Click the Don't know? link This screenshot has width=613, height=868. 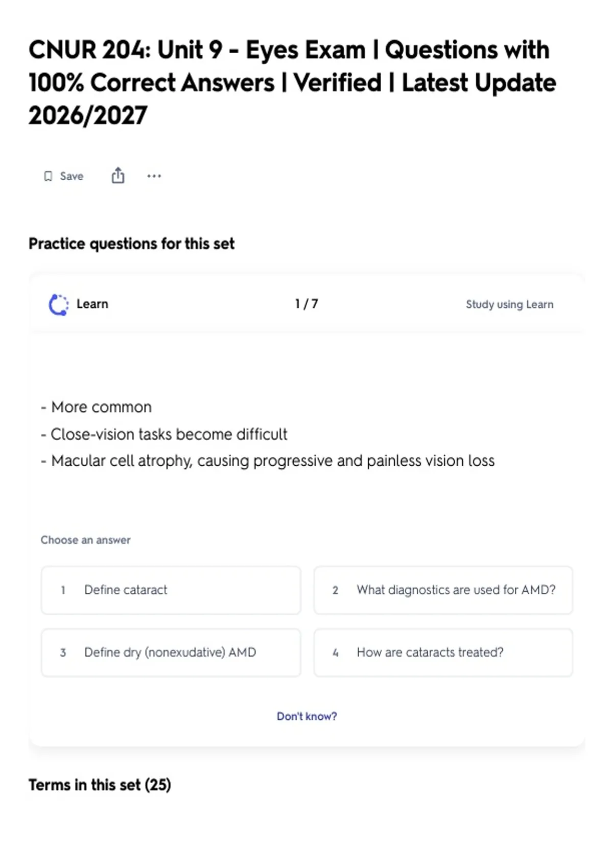306,716
